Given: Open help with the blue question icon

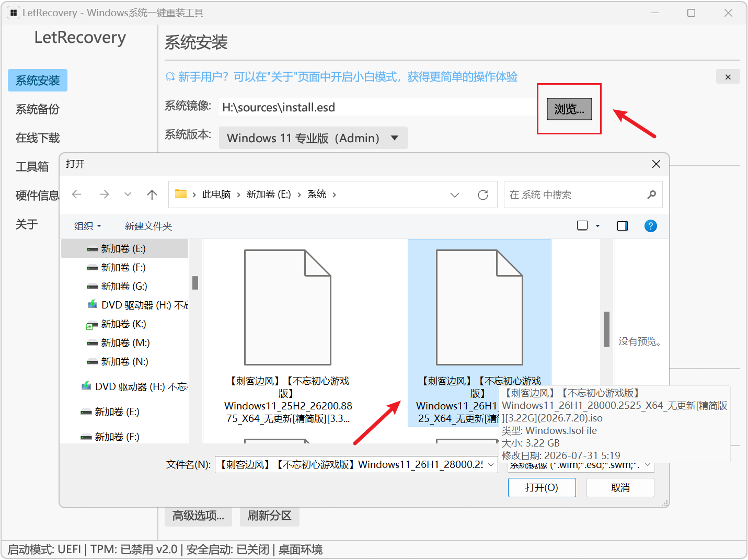Looking at the screenshot, I should pos(651,226).
